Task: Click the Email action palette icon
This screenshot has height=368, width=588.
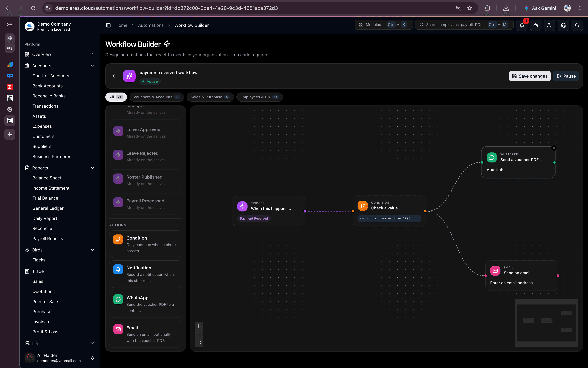Action: 118,329
